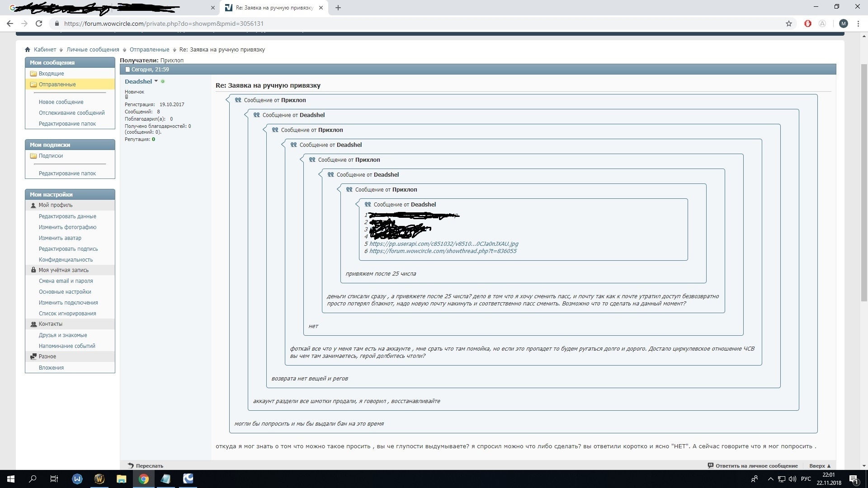Bookmark this page with the star icon
This screenshot has height=488, width=868.
pos(789,23)
